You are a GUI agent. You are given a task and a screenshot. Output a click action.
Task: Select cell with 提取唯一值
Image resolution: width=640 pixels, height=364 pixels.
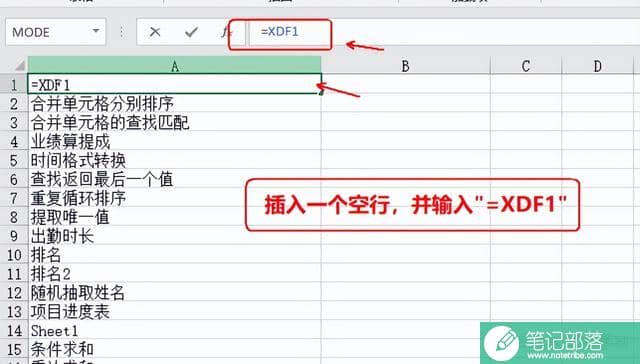pos(175,217)
